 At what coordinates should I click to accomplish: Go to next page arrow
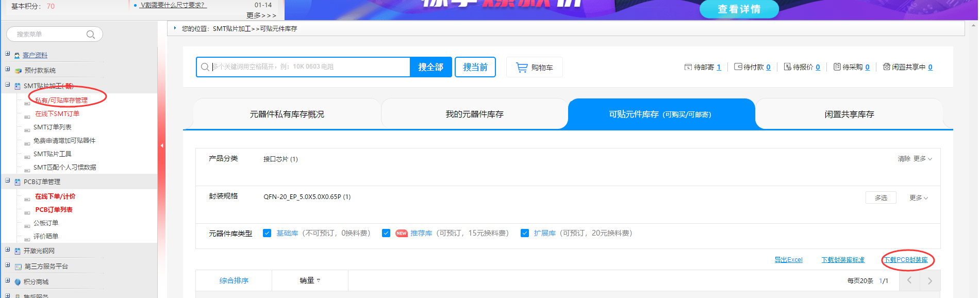pos(929,281)
